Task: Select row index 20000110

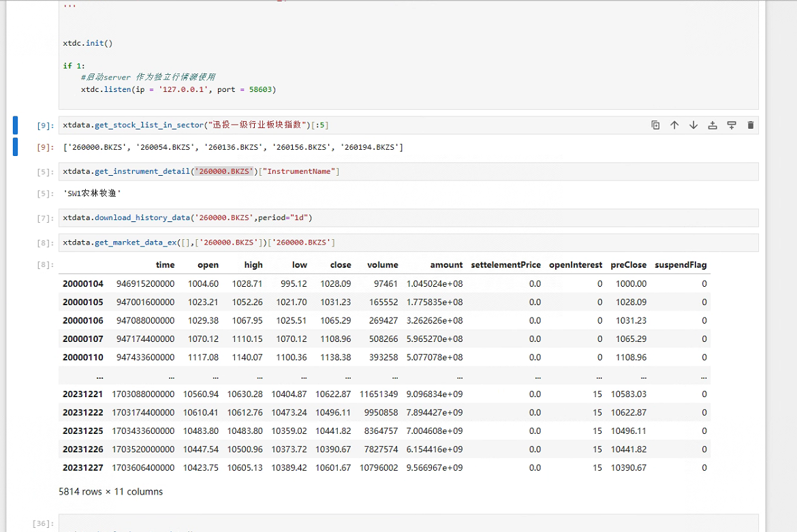Action: pos(83,357)
